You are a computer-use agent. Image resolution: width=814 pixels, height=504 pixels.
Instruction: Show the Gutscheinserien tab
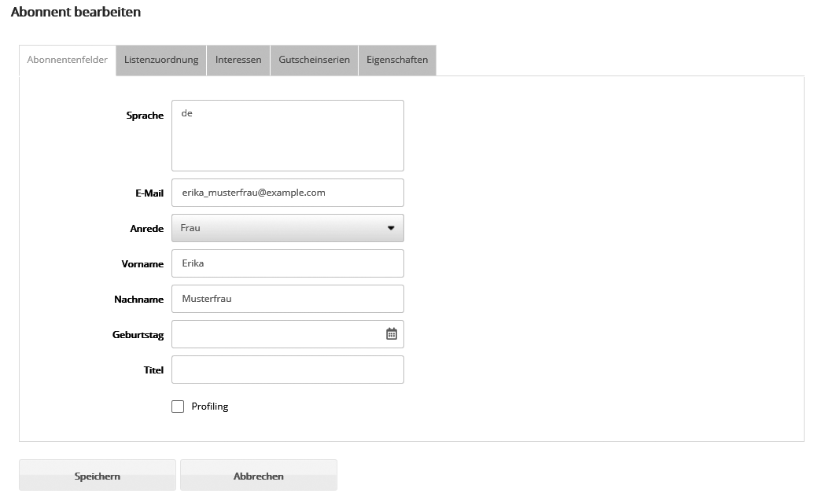(x=314, y=61)
